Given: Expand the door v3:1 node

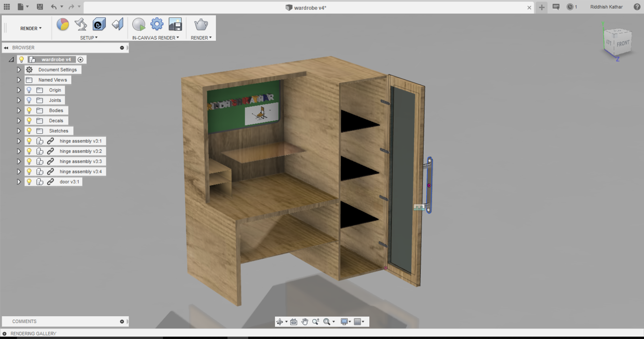Looking at the screenshot, I should 19,182.
